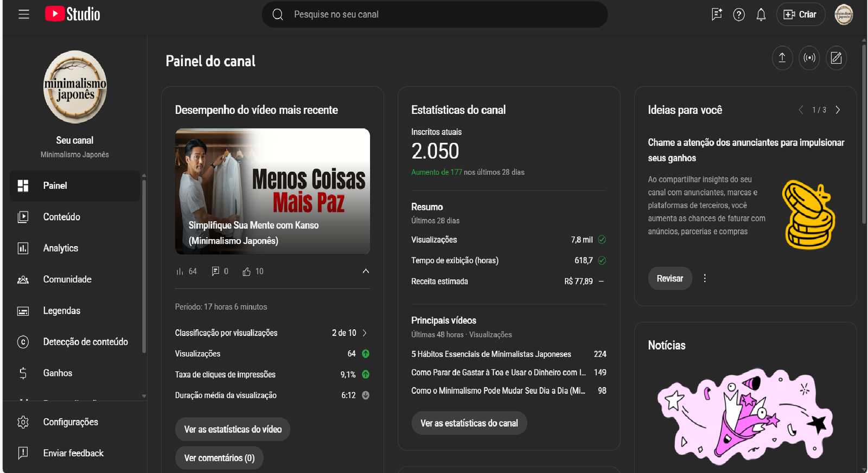This screenshot has height=473, width=868.
Task: Click the Revisar button
Action: pyautogui.click(x=670, y=278)
